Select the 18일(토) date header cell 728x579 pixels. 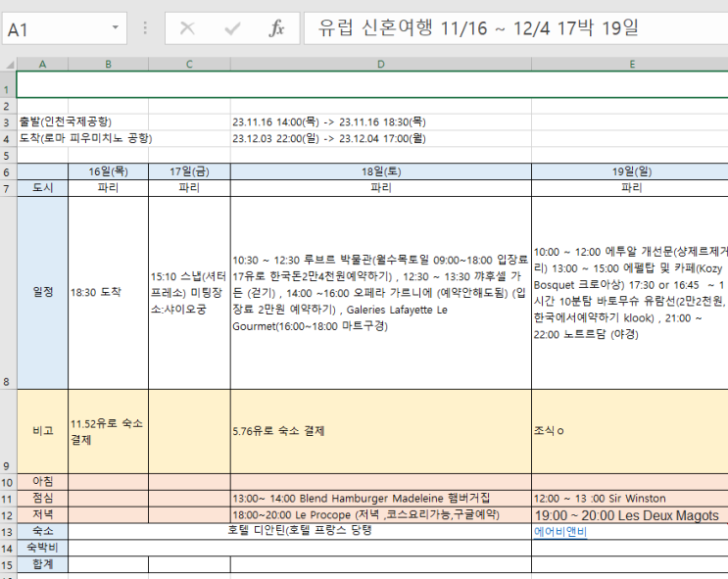coord(381,171)
